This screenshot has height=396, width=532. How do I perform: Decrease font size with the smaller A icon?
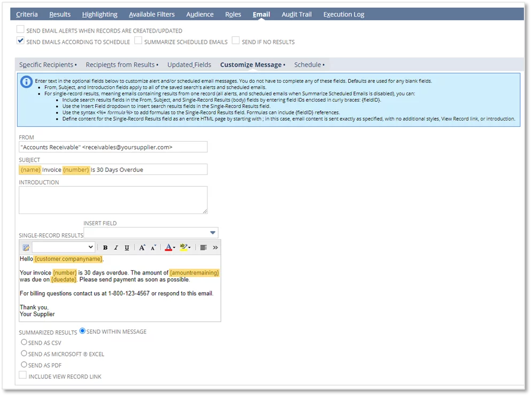coord(153,248)
